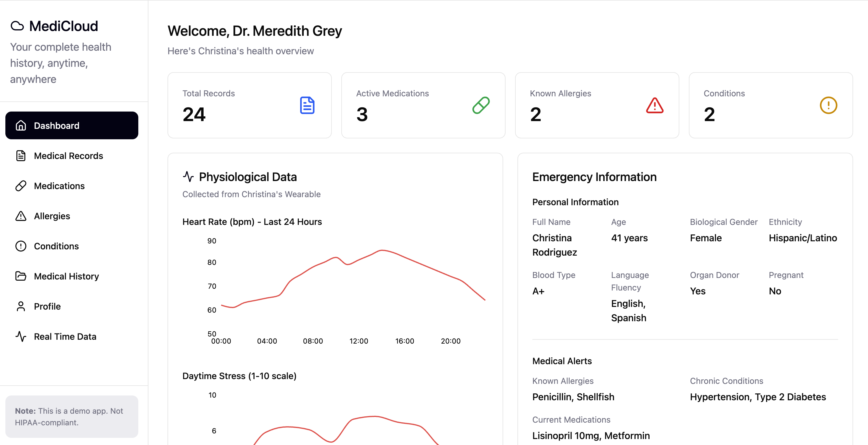
Task: Open the Dashboard menu item
Action: pos(72,125)
